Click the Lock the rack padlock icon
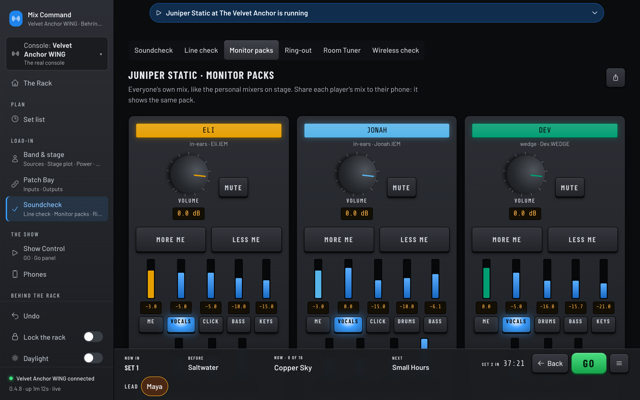This screenshot has height=400, width=640. pos(15,337)
